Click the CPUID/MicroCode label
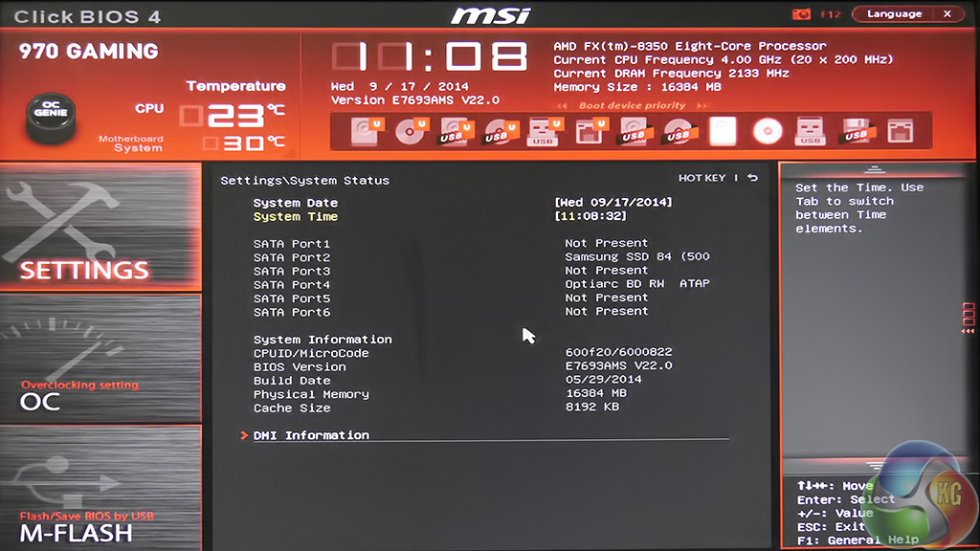The width and height of the screenshot is (980, 551). 311,353
